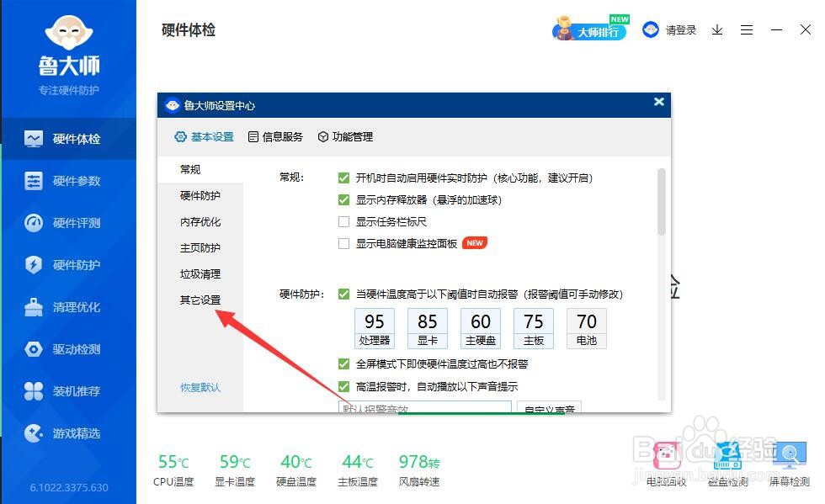Close the 鲁大师设置中心 dialog
The height and width of the screenshot is (504, 825).
coord(658,102)
